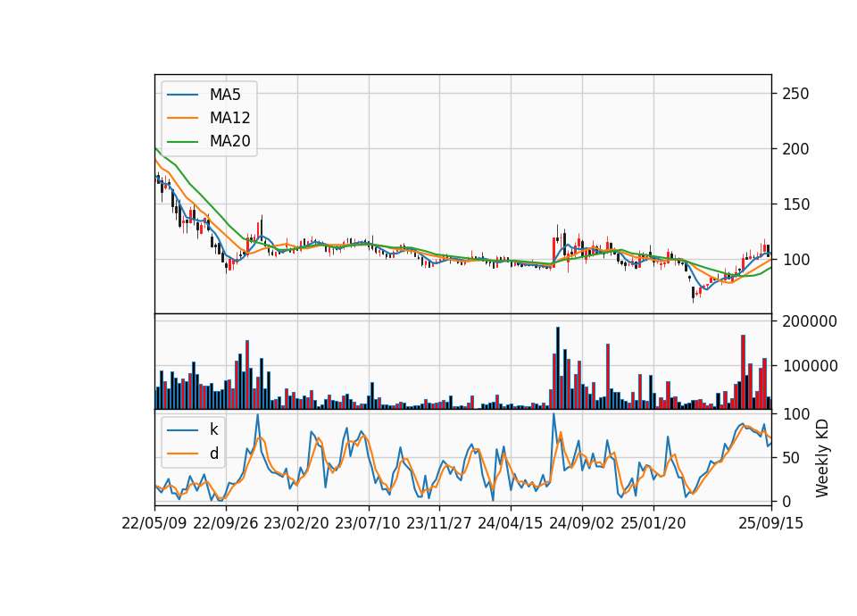
Task: Click the 25/09/15 date label
Action: pos(771,523)
